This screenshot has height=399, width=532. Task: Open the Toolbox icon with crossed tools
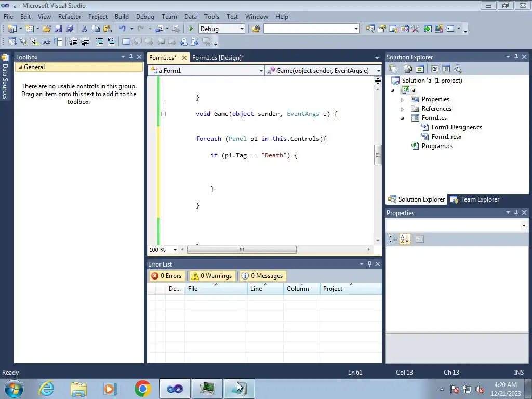416,29
